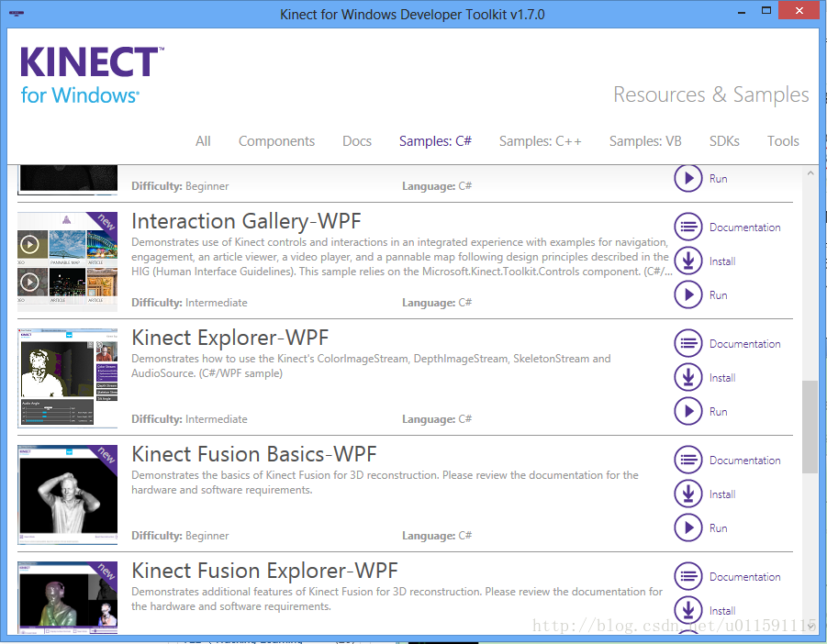Image resolution: width=827 pixels, height=644 pixels.
Task: Click Install download icon for Interaction Gallery-WPF
Action: click(x=687, y=261)
